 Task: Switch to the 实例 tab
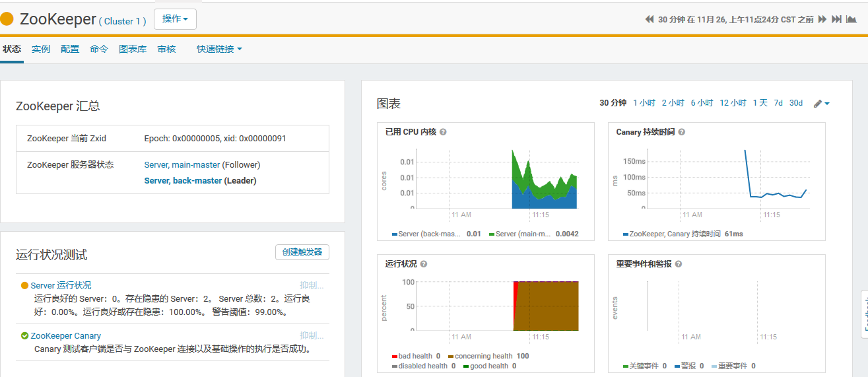(41, 49)
